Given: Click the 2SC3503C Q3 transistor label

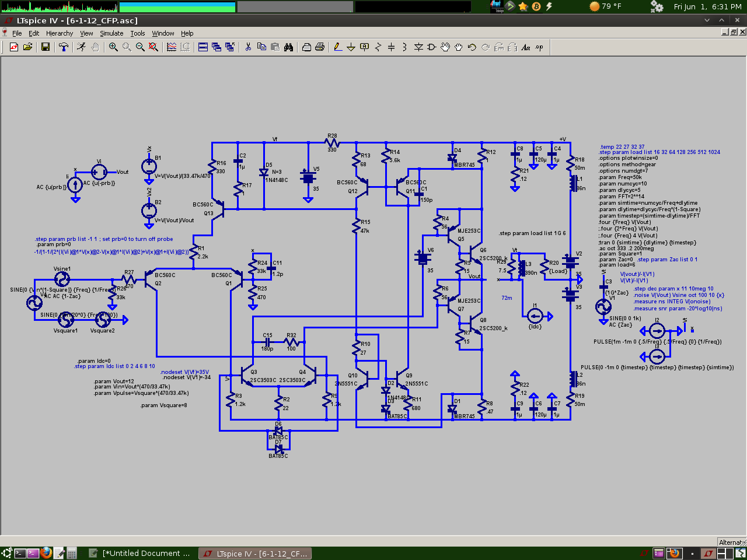Looking at the screenshot, I should coord(263,380).
